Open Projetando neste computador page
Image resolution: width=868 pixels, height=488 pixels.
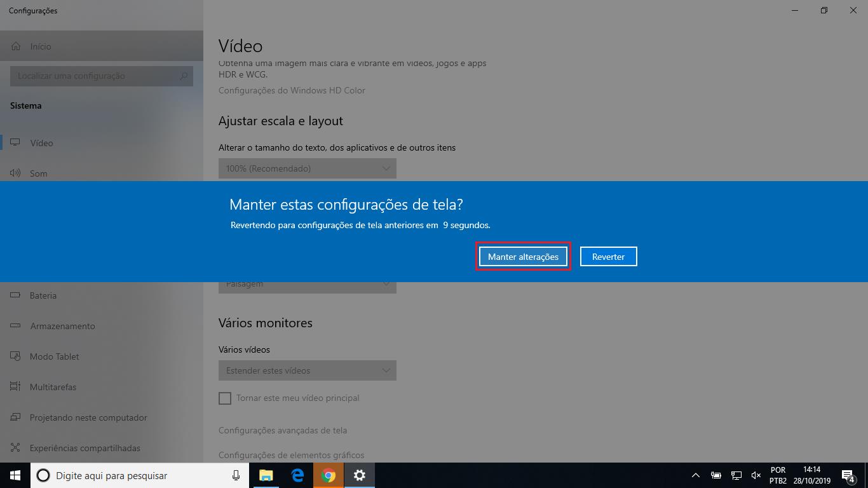tap(102, 417)
